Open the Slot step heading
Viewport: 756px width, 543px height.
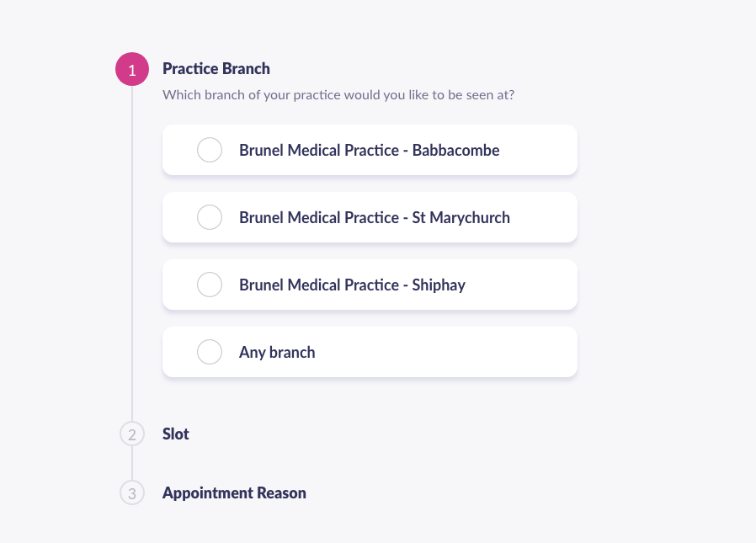(175, 434)
